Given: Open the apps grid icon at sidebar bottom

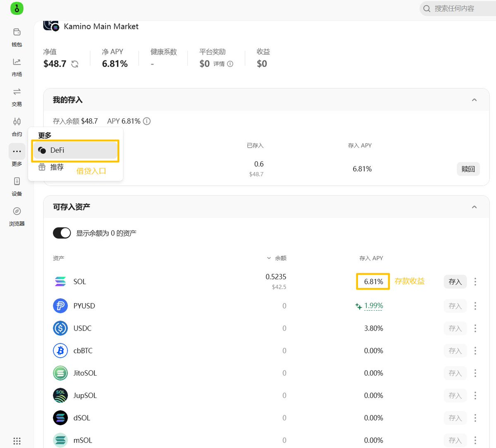Looking at the screenshot, I should click(x=17, y=441).
